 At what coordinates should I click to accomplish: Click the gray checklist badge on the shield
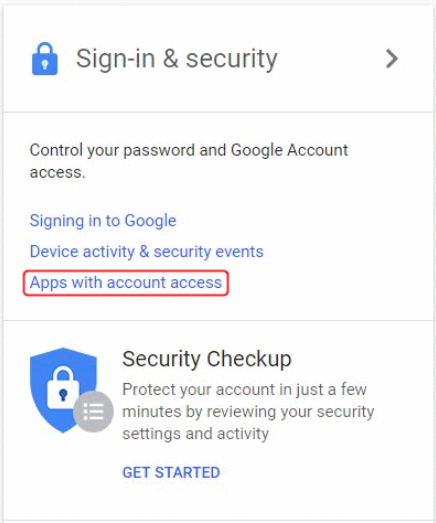(x=93, y=412)
